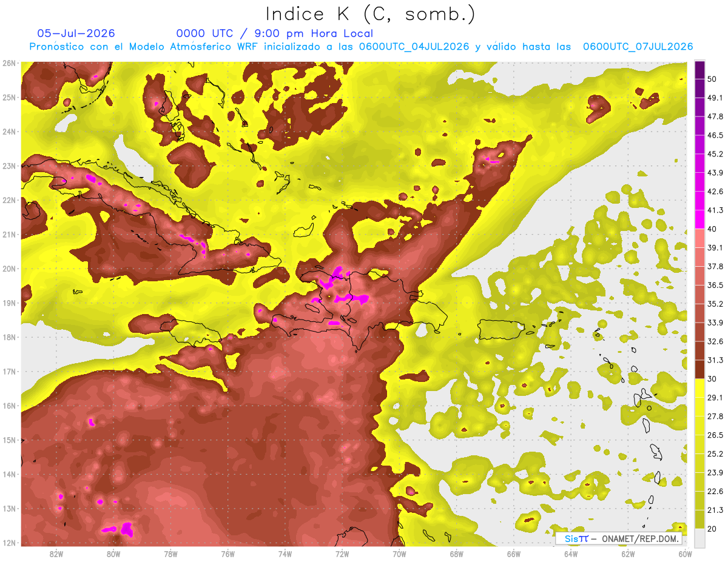Click the '17N' latitude axis label

coord(8,372)
